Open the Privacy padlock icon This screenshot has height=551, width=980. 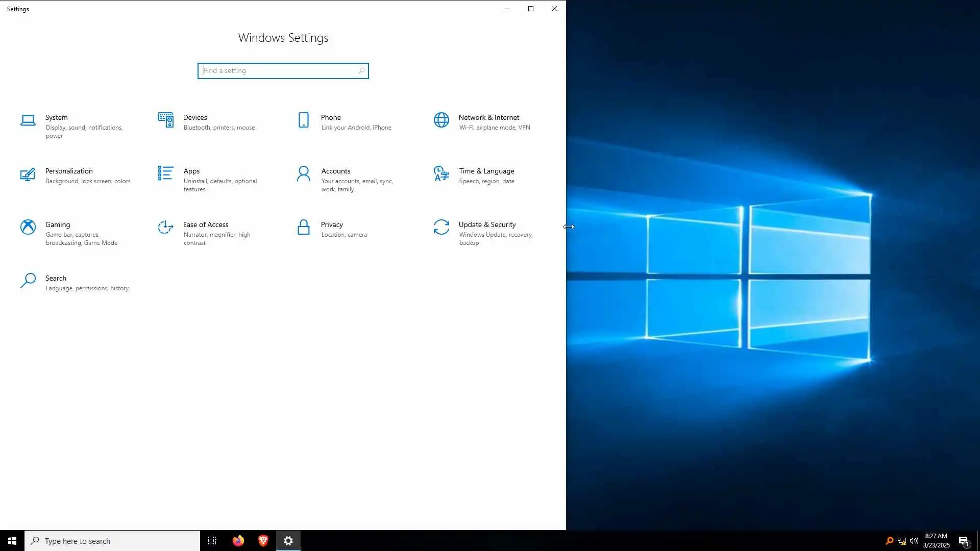(303, 228)
